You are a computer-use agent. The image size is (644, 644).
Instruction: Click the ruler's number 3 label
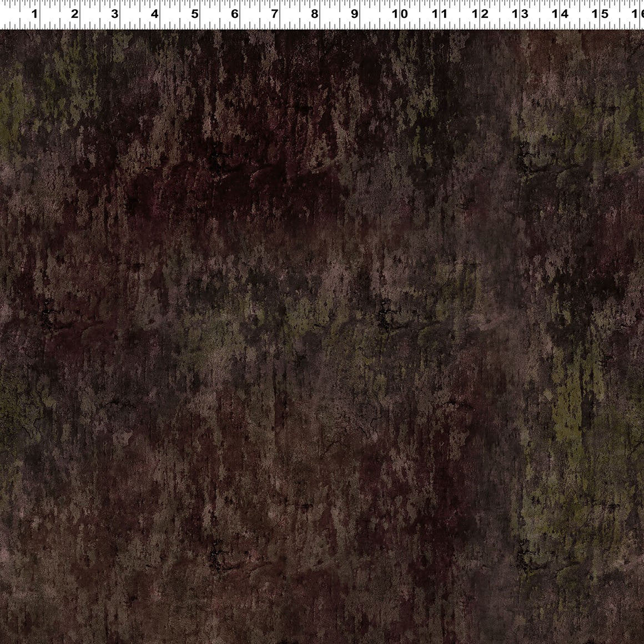click(114, 14)
